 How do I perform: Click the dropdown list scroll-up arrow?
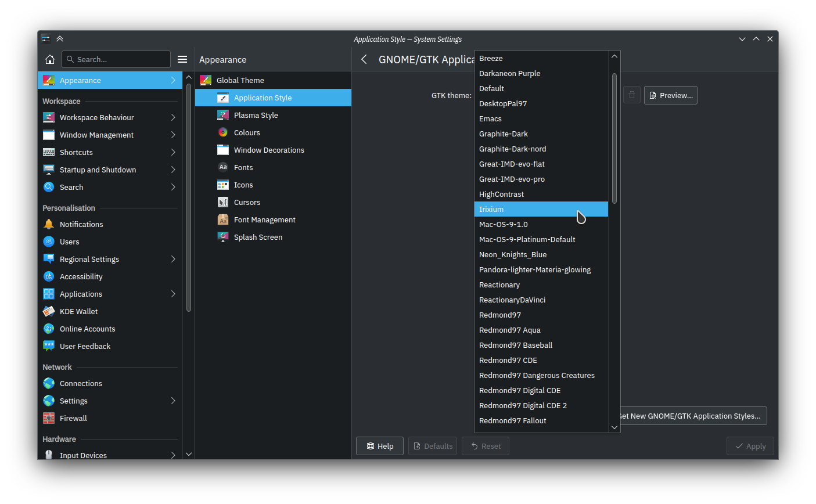(614, 56)
